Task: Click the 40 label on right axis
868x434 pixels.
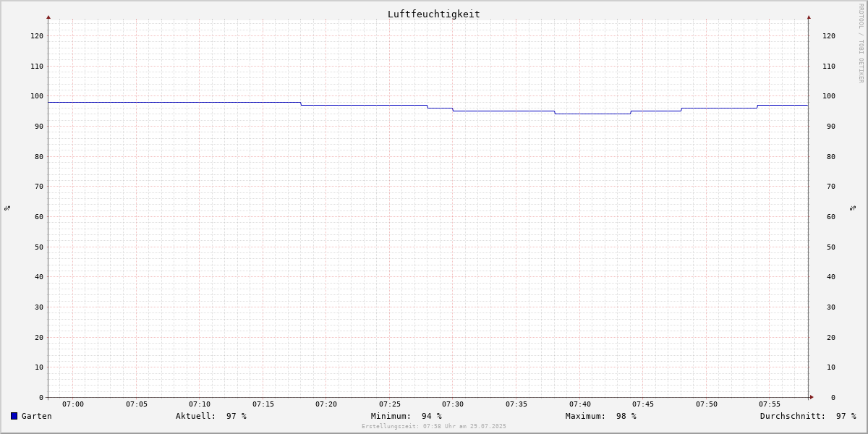Action: 831,277
